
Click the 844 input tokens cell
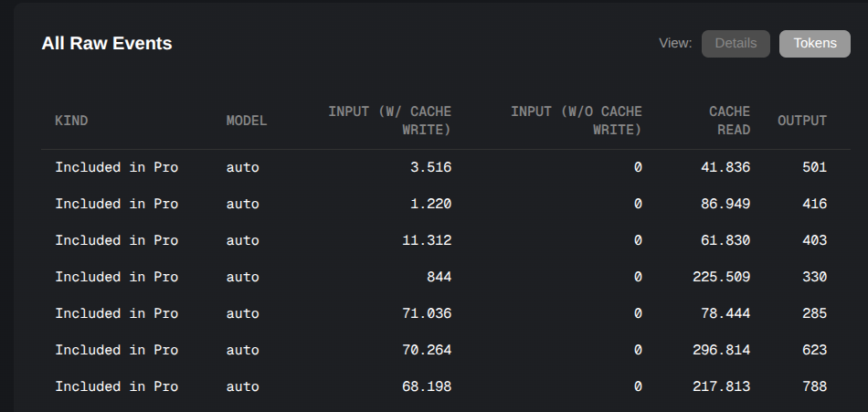[439, 277]
